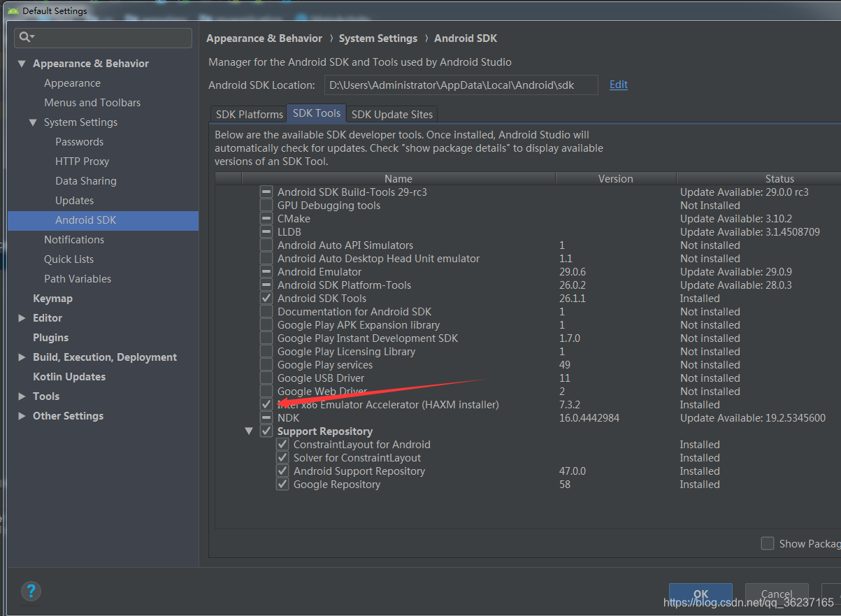841x616 pixels.
Task: Click the OK button
Action: 700,594
